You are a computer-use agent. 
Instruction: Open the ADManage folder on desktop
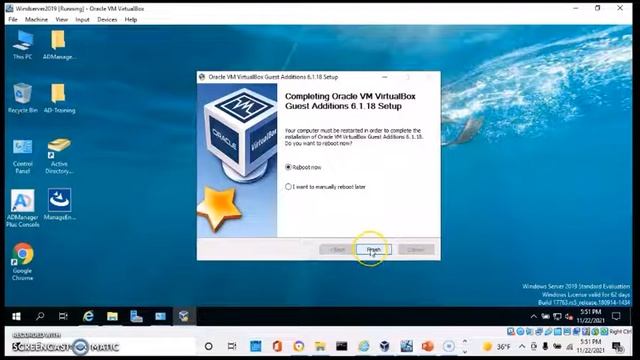pyautogui.click(x=59, y=44)
